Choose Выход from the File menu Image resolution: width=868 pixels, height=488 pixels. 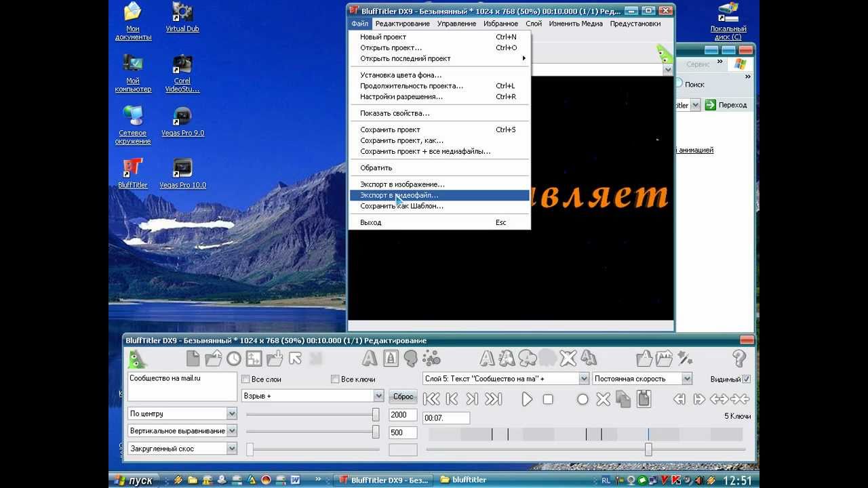coord(439,222)
